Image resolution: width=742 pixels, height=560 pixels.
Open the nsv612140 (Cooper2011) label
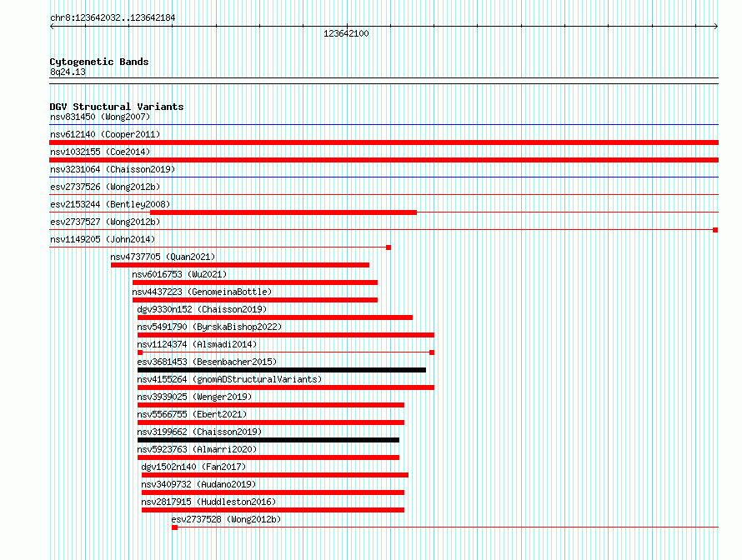pos(105,134)
